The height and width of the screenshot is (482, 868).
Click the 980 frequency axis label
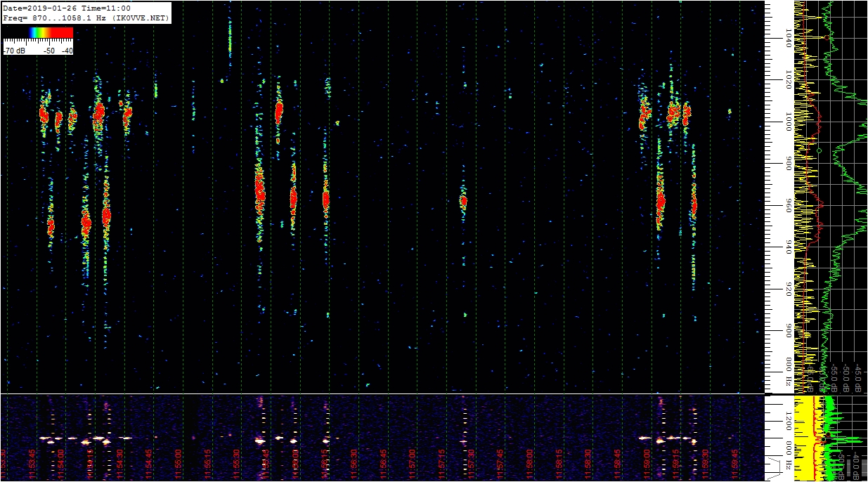[789, 164]
